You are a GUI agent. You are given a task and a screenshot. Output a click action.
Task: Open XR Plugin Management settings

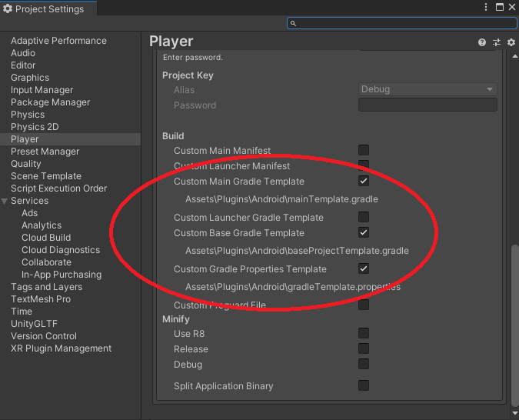point(61,348)
